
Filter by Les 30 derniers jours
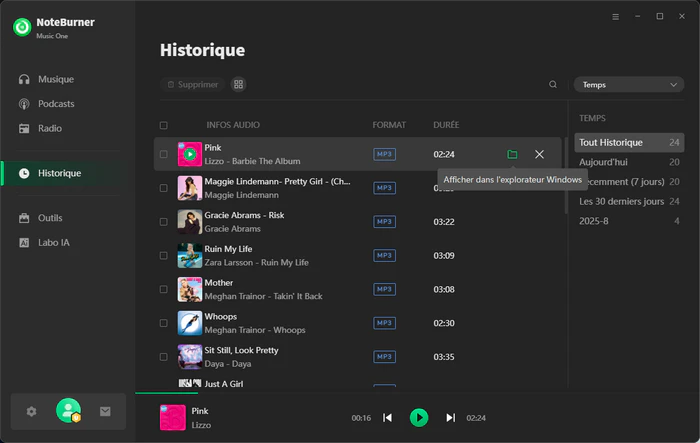point(629,201)
